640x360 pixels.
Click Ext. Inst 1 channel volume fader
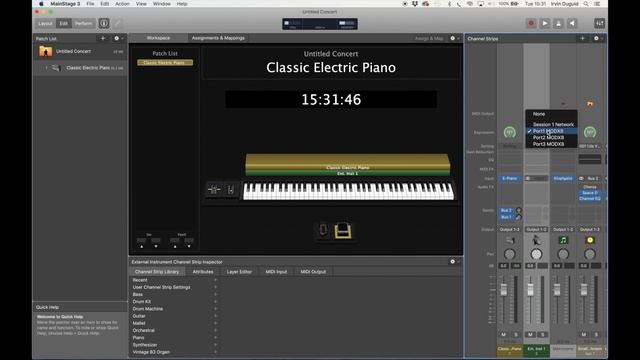[530, 289]
